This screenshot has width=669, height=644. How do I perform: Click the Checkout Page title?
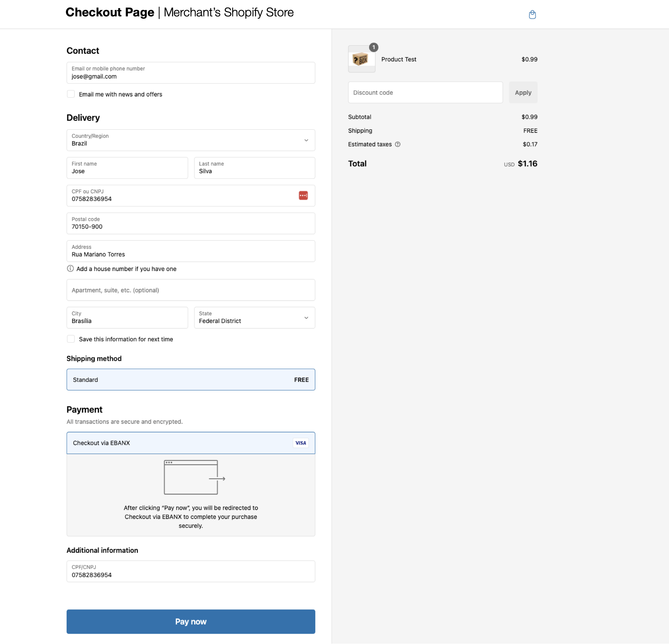click(x=109, y=12)
